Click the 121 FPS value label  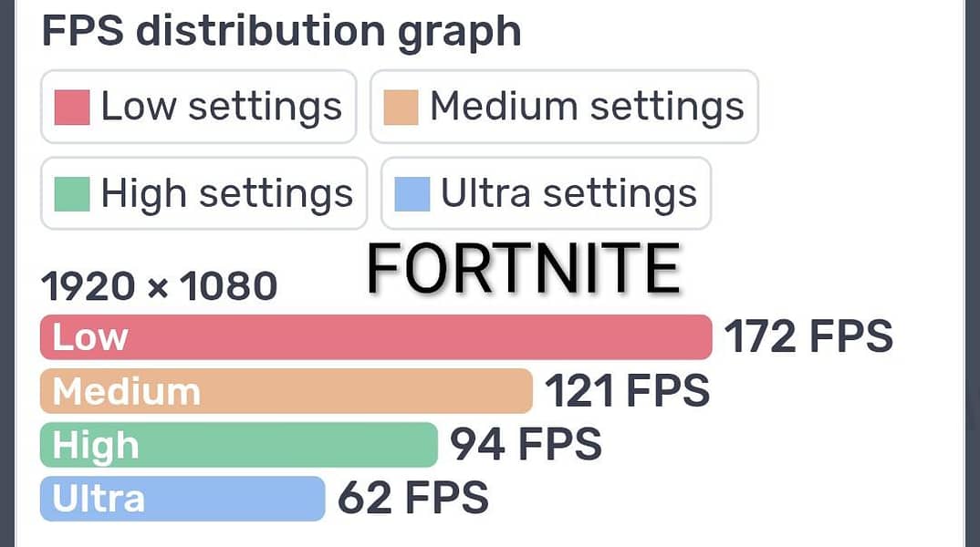point(627,391)
